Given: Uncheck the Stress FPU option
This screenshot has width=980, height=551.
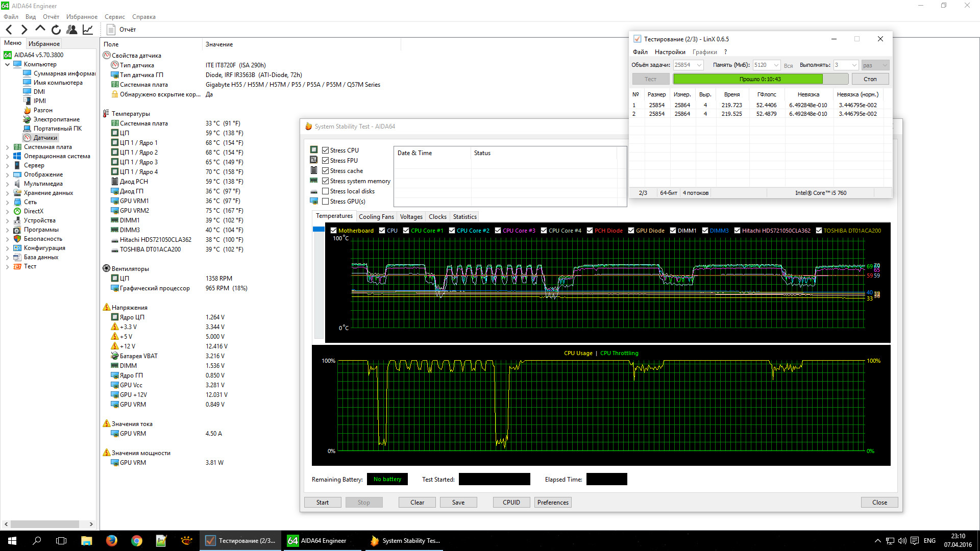Looking at the screenshot, I should point(325,161).
